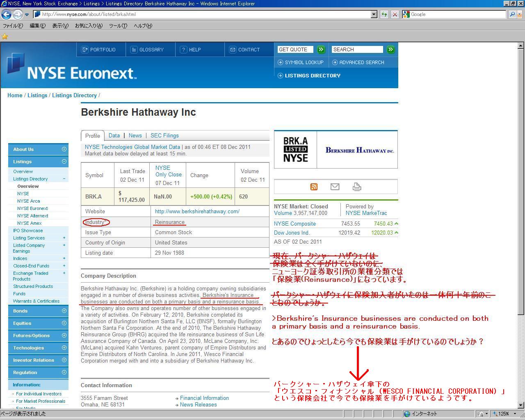Click the vertical scrollbar down arrow
525x420 pixels.
[521, 405]
